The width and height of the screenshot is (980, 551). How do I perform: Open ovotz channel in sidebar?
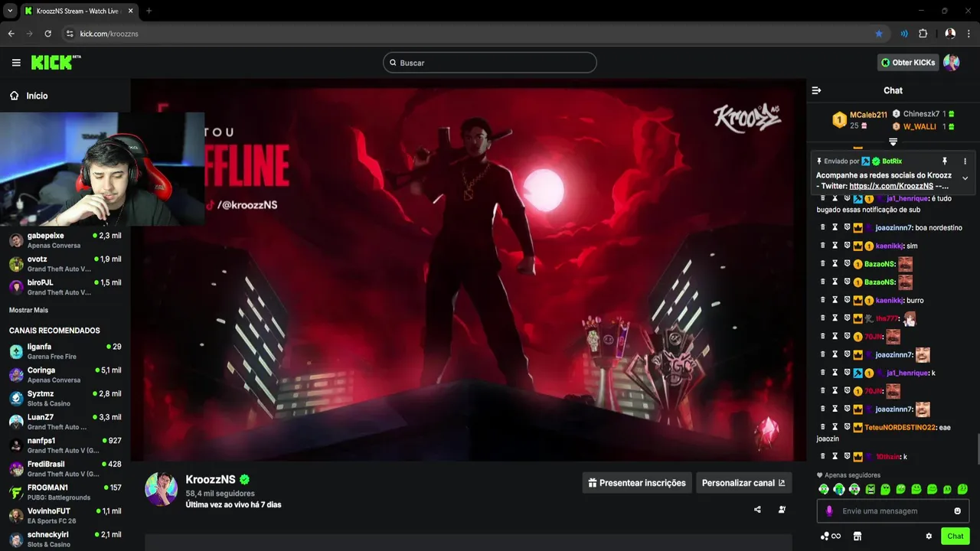click(x=65, y=264)
